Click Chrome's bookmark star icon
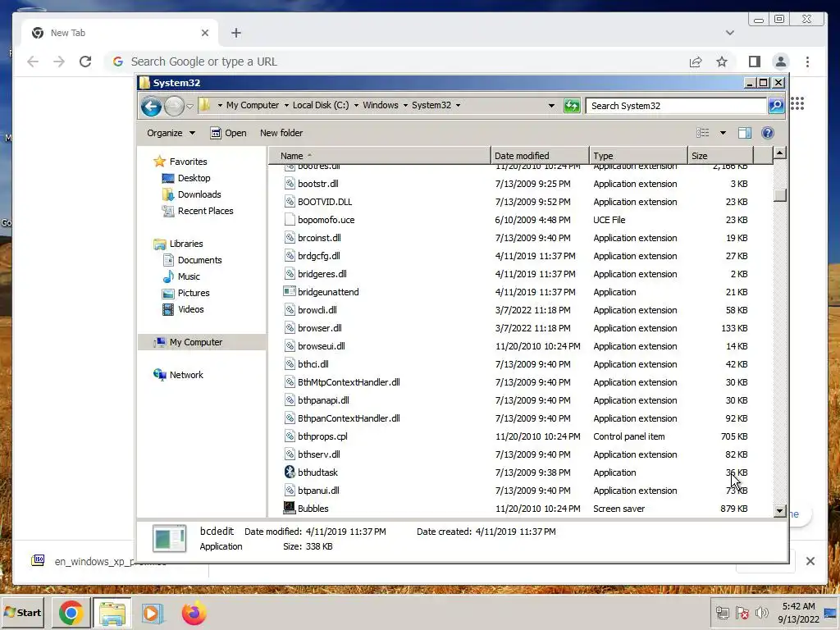 point(722,62)
